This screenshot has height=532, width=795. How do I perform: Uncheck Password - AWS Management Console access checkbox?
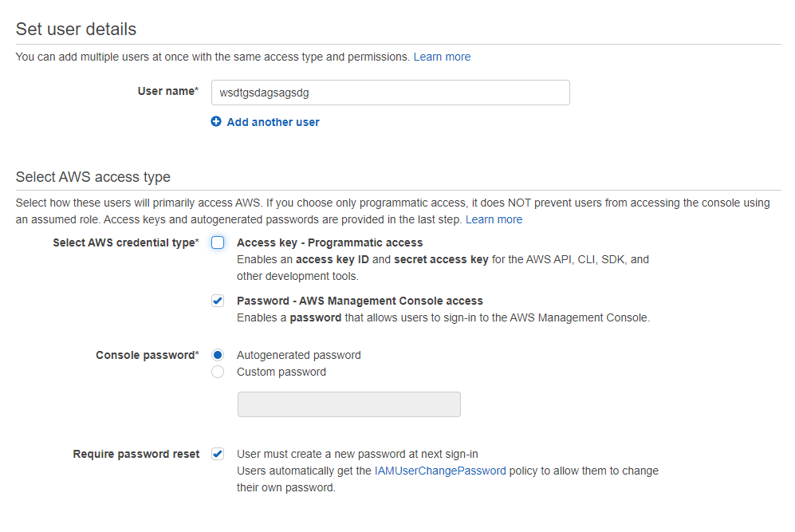[x=218, y=301]
